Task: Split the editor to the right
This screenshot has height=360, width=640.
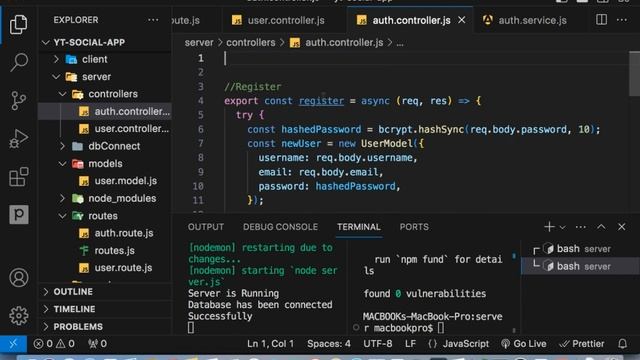Action: 601,20
